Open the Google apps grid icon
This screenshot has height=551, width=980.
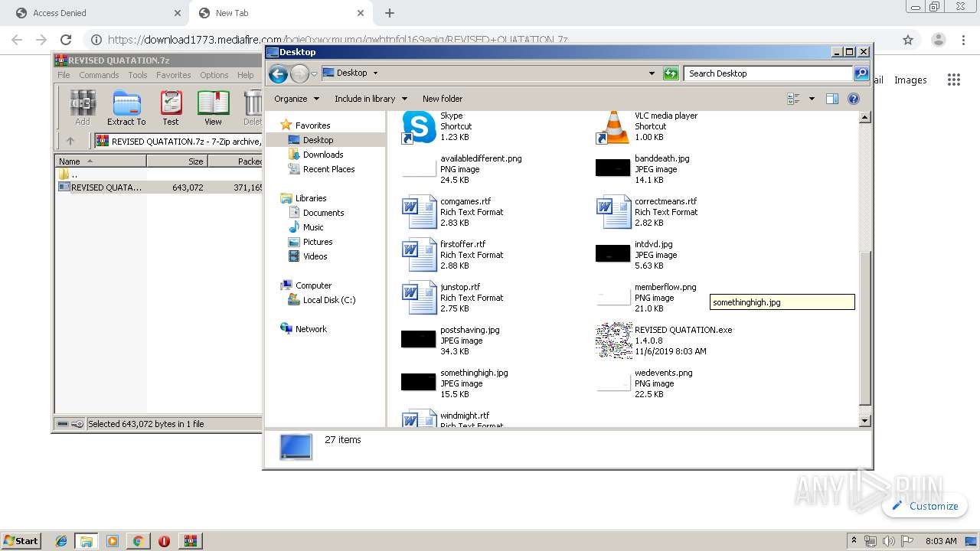pyautogui.click(x=953, y=80)
